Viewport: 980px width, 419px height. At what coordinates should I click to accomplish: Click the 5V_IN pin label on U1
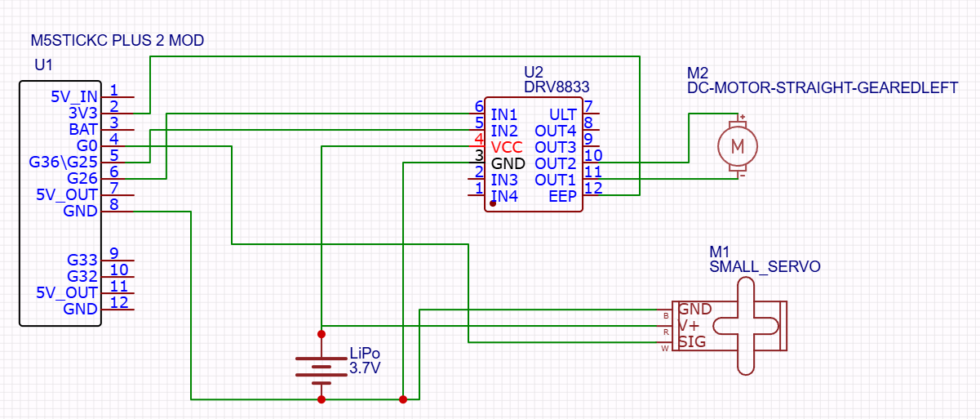pyautogui.click(x=73, y=96)
